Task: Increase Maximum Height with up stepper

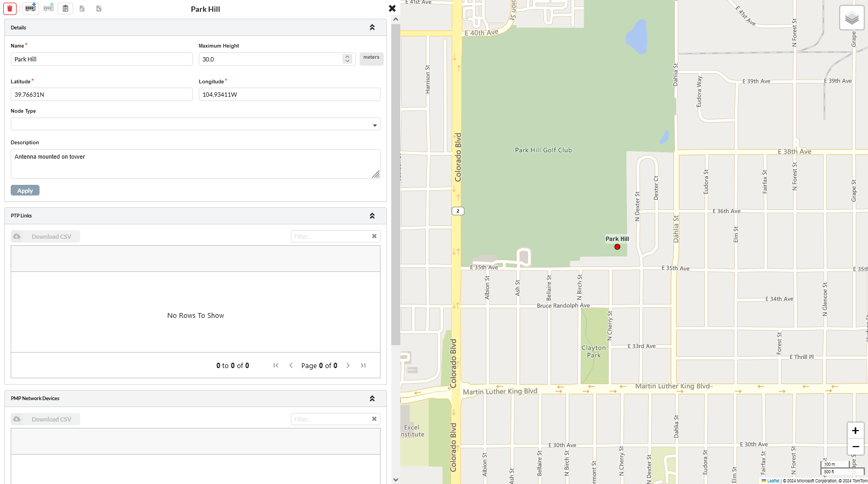Action: [347, 56]
